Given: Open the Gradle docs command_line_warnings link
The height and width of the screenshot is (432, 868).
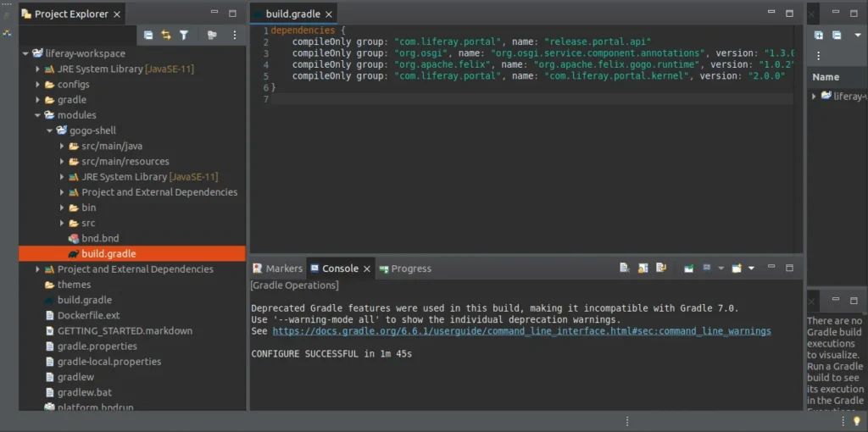Looking at the screenshot, I should click(x=521, y=330).
